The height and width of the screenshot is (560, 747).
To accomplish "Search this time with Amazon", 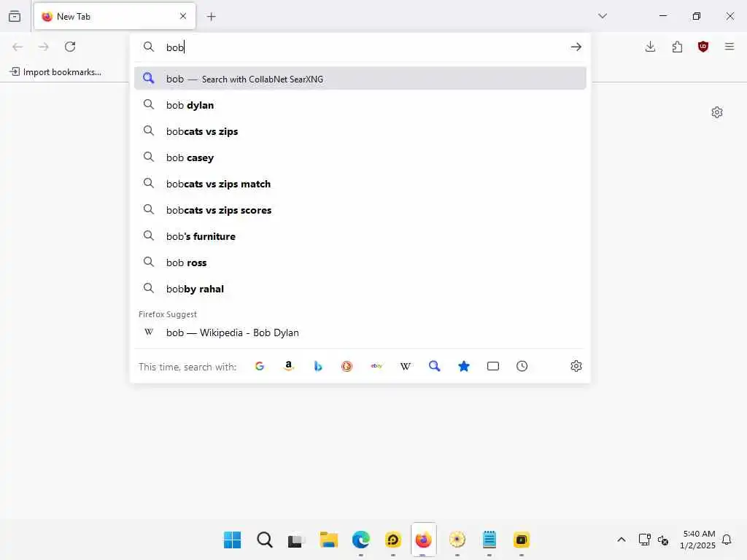I will tap(289, 366).
